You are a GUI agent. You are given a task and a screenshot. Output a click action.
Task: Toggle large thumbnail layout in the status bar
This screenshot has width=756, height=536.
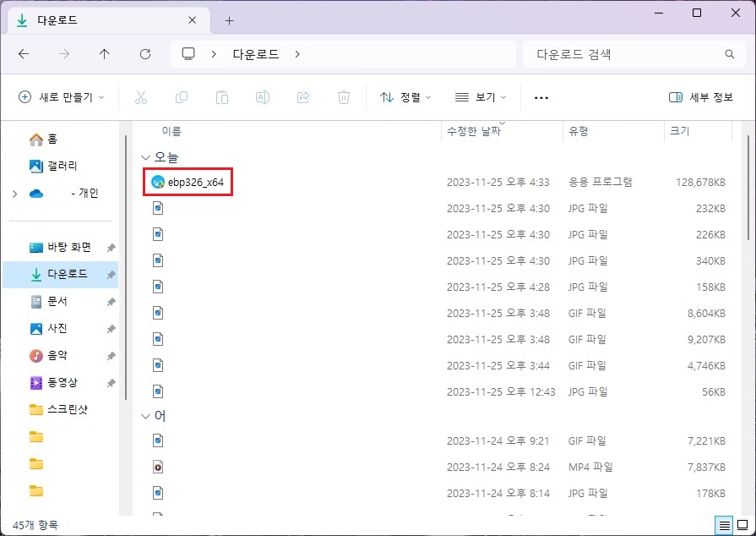[x=740, y=525]
